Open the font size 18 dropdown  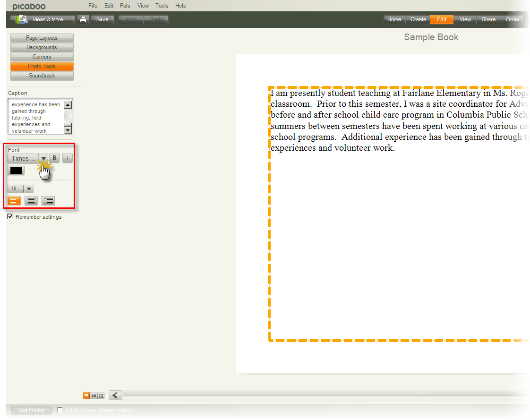pyautogui.click(x=28, y=189)
